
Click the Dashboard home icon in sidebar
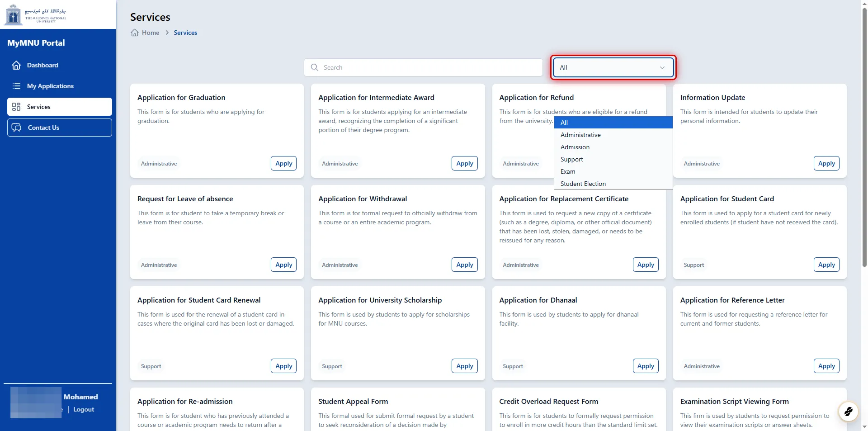coord(16,65)
